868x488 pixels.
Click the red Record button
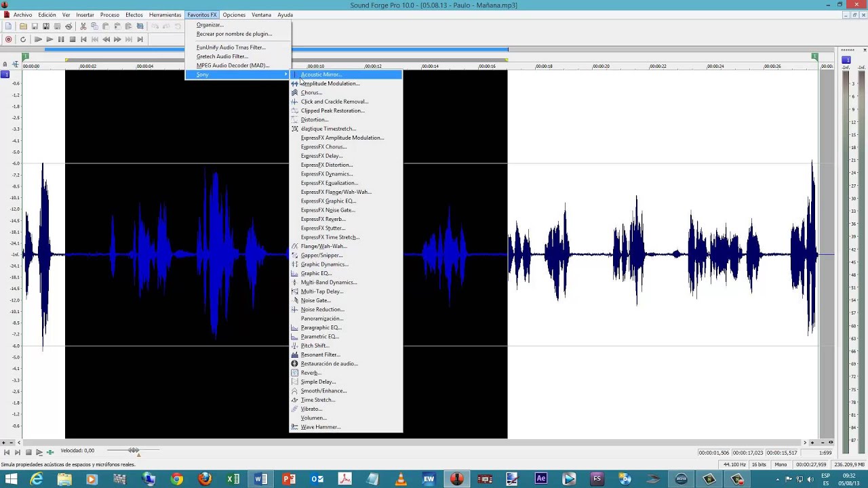[x=9, y=39]
